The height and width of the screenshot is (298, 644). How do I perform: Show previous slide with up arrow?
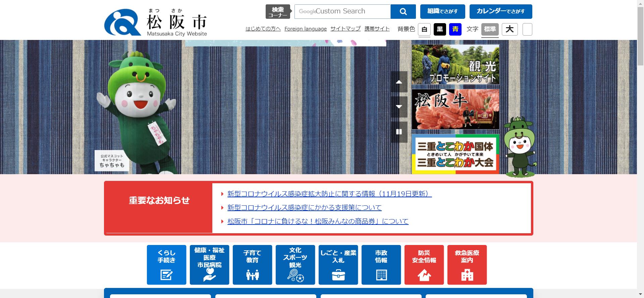click(x=399, y=82)
